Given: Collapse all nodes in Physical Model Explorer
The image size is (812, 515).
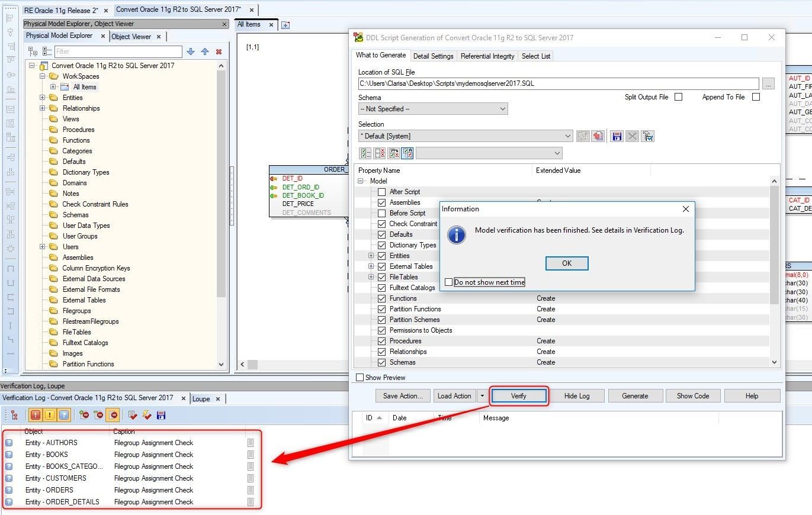Looking at the screenshot, I should point(33,51).
